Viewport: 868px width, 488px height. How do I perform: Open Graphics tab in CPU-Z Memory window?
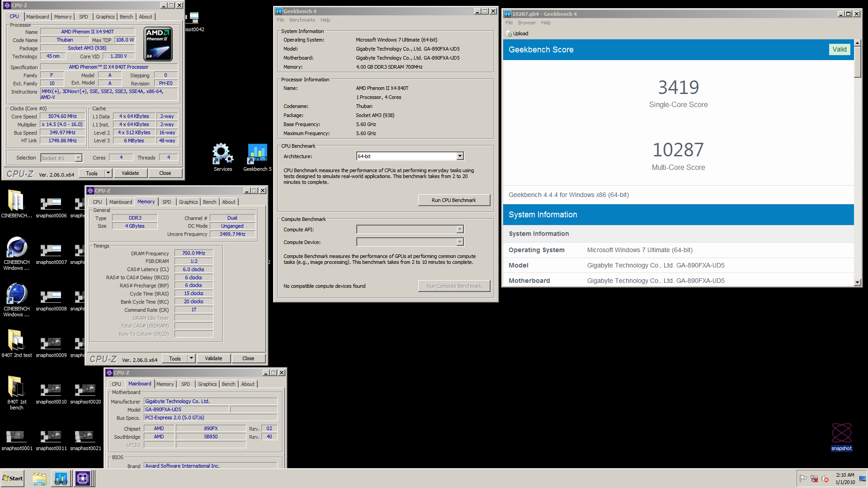[x=188, y=202]
